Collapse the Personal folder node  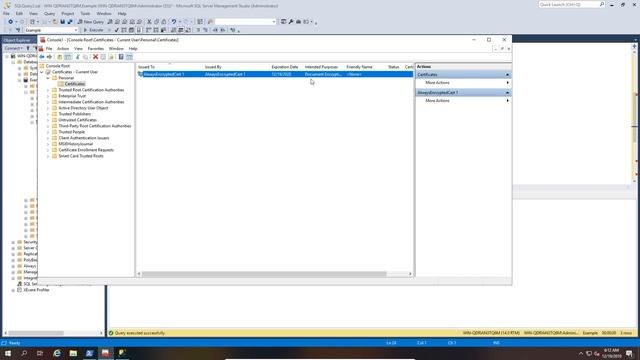pos(48,78)
